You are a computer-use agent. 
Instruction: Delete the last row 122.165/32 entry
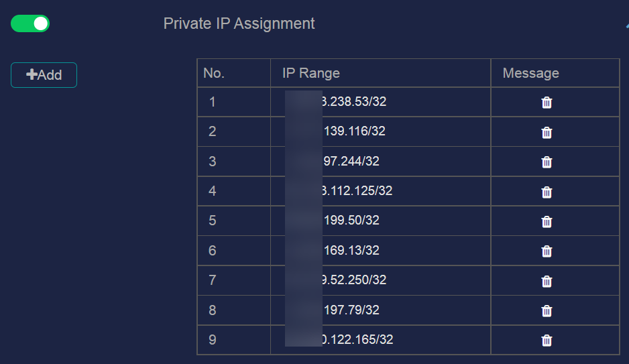point(547,341)
